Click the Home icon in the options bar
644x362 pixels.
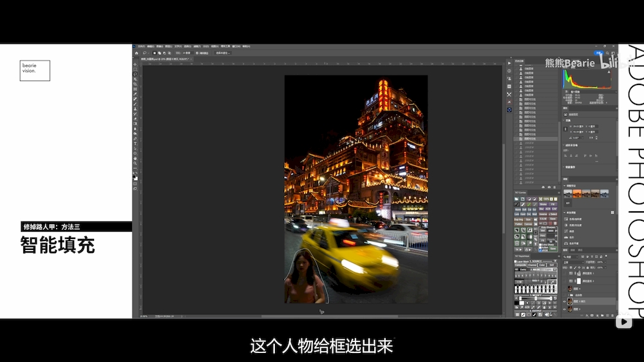(137, 53)
